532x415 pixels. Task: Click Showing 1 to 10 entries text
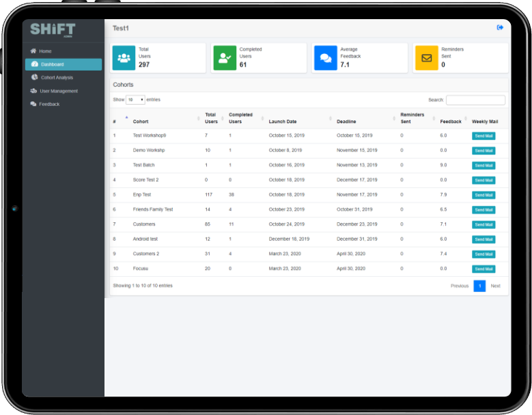(143, 286)
